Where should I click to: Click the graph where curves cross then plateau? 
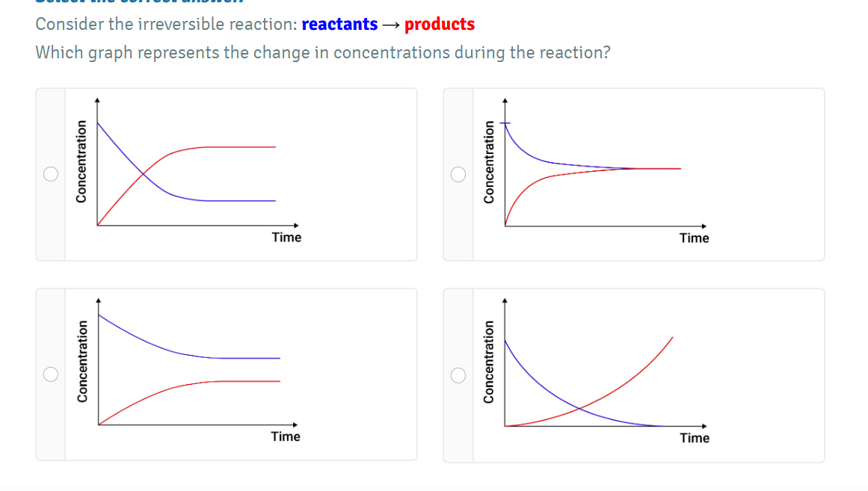[x=187, y=173]
